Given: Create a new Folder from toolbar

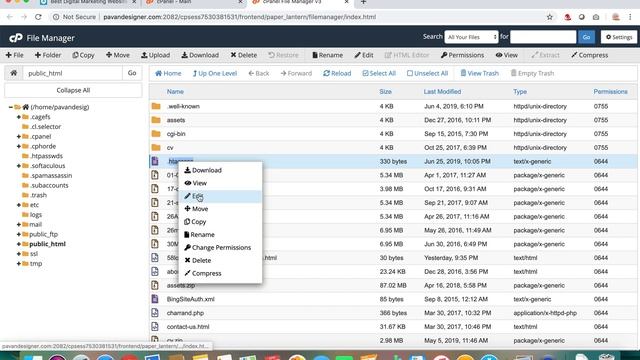Looking at the screenshot, I should (48, 55).
